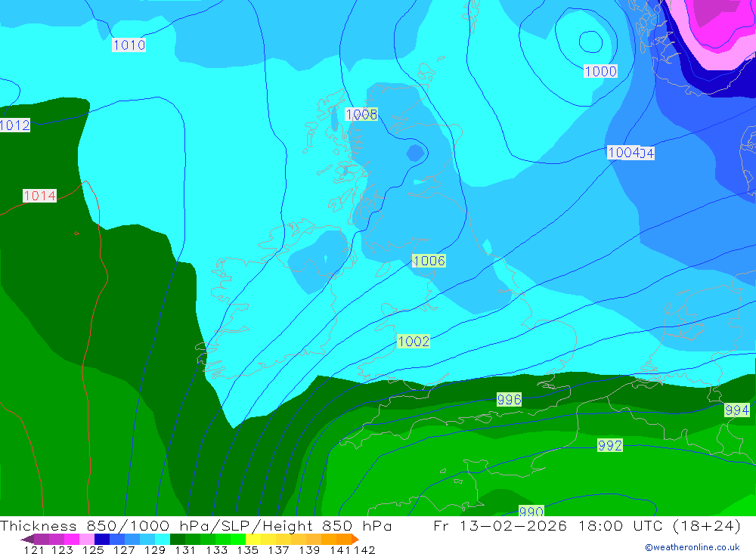Click the legend value 123
This screenshot has width=756, height=554.
coord(63,550)
